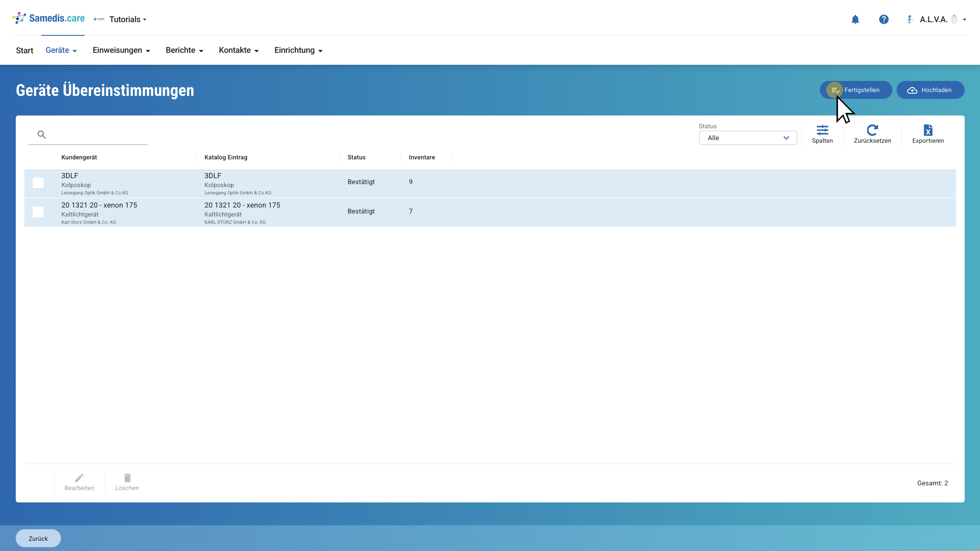Select checkbox for 20 1321 20 - xenon 175 row
980x551 pixels.
pos(38,212)
